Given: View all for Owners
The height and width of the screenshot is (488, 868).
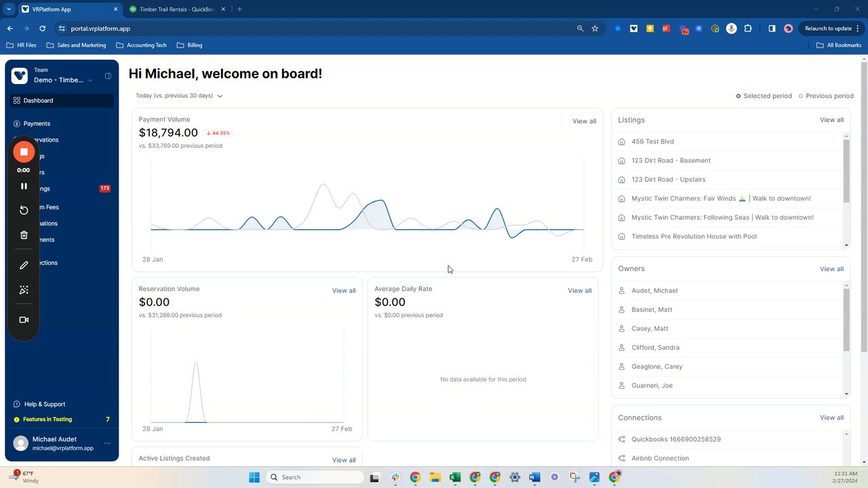Looking at the screenshot, I should [831, 269].
